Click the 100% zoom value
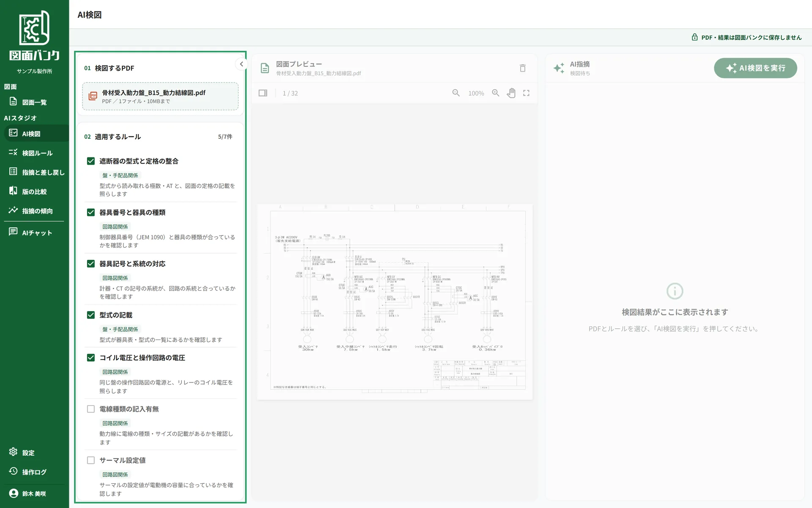The image size is (812, 508). pos(476,94)
